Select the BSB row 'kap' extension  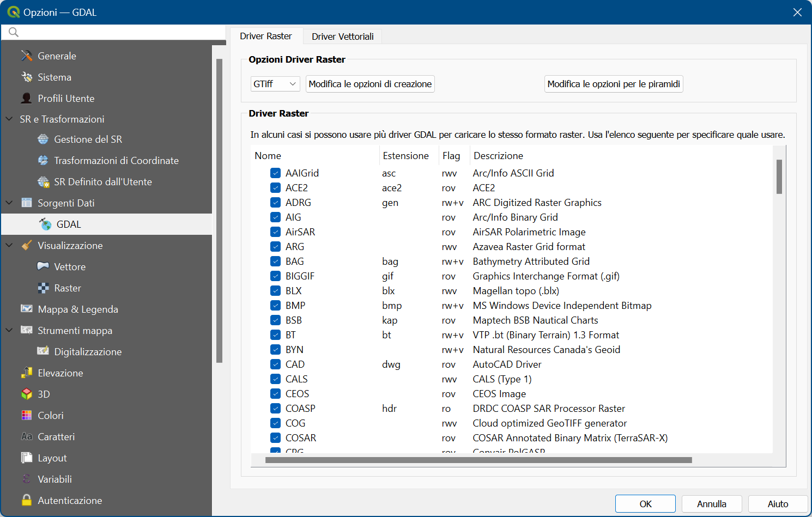pyautogui.click(x=390, y=320)
